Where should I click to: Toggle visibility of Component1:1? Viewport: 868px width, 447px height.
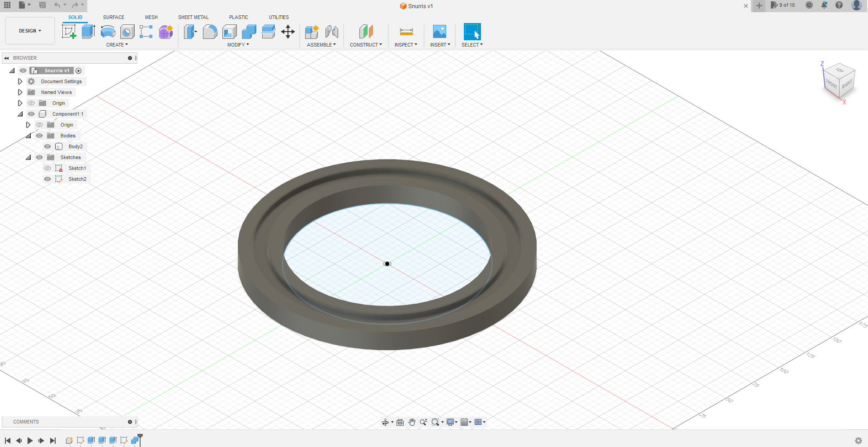(x=31, y=114)
